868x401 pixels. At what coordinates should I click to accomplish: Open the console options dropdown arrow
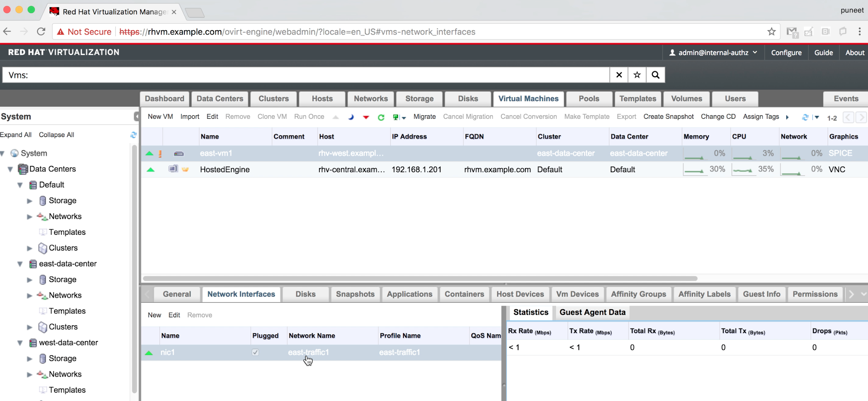404,118
